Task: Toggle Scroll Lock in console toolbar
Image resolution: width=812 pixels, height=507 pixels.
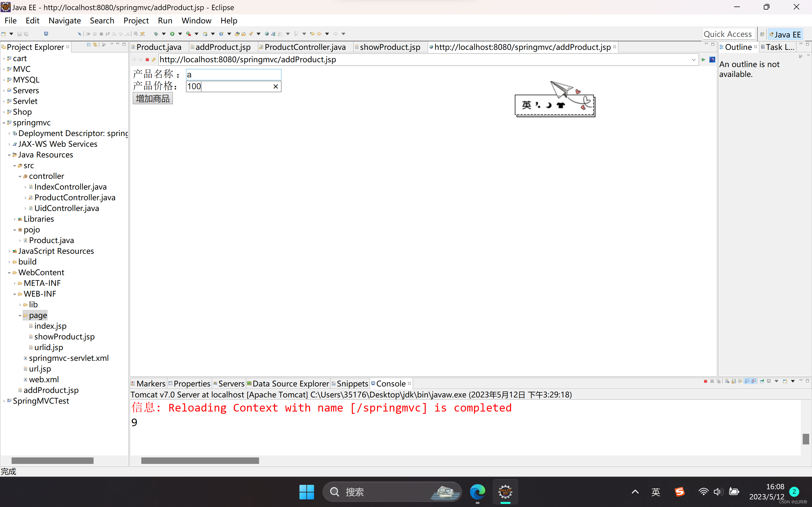Action: (734, 381)
